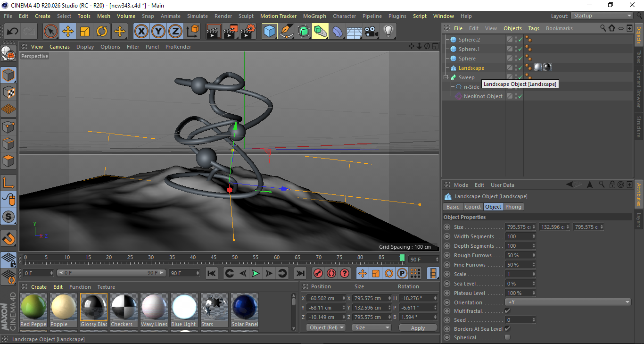Open the Object (Rel) dropdown
The height and width of the screenshot is (344, 644).
pos(326,327)
